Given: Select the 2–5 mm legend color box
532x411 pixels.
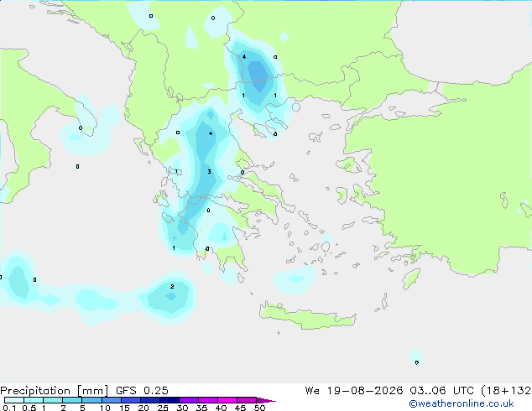Looking at the screenshot, I should click(72, 400).
